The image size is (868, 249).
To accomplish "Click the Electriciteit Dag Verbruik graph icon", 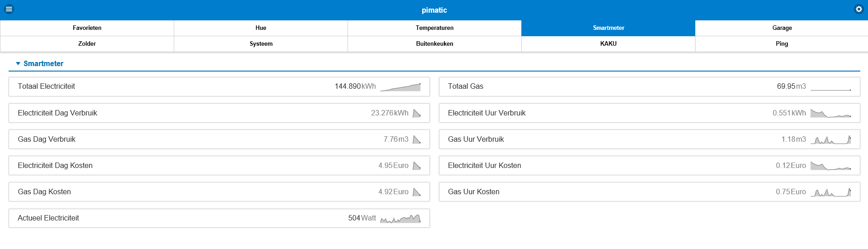I will click(417, 113).
